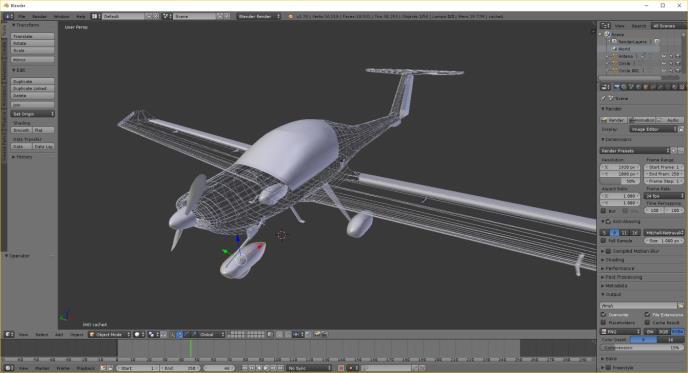Open the Render menu in top bar
This screenshot has width=688, height=373.
[x=39, y=16]
